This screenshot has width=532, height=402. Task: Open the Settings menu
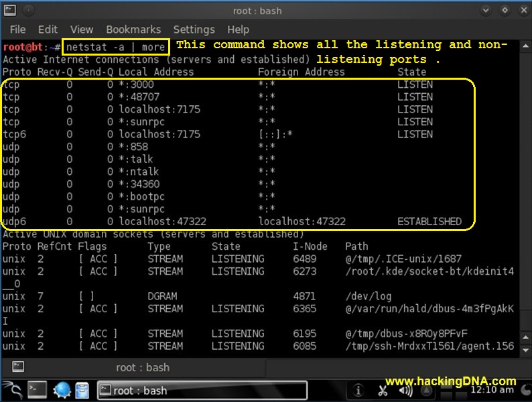[x=194, y=29]
